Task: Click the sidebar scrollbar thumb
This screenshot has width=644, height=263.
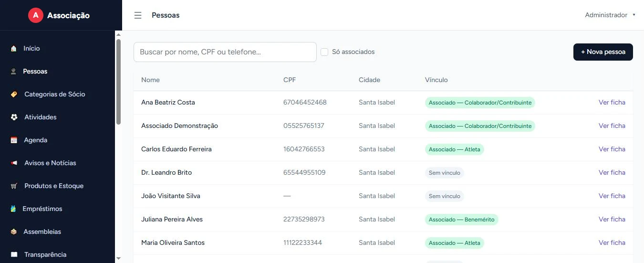Action: click(x=118, y=82)
